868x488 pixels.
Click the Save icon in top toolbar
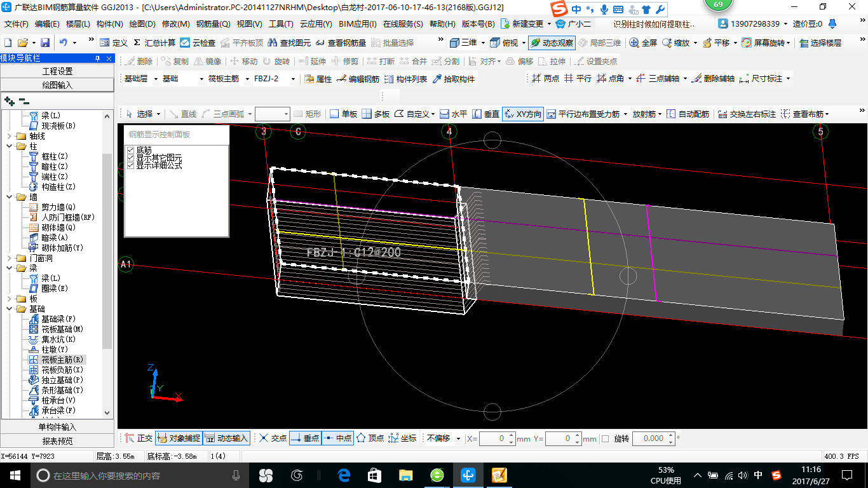[x=45, y=43]
